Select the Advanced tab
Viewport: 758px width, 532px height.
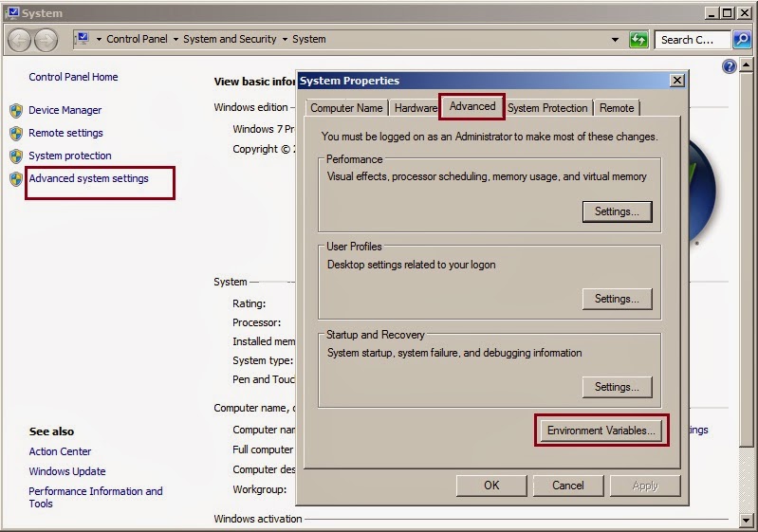472,106
